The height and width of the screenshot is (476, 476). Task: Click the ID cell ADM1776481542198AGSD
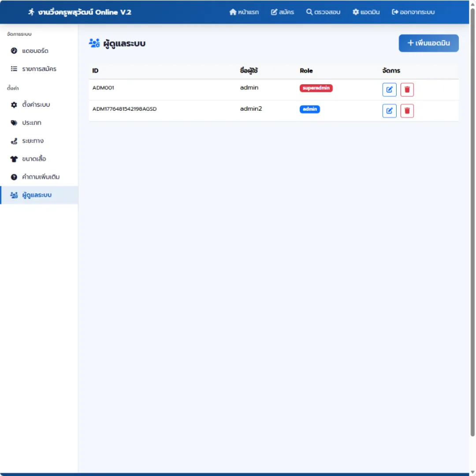(124, 109)
